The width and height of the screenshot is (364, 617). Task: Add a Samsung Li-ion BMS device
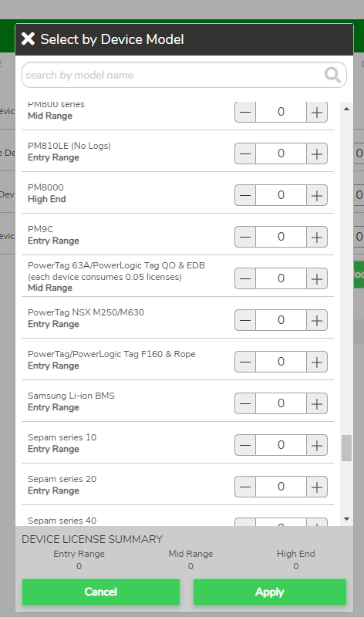[x=317, y=403]
